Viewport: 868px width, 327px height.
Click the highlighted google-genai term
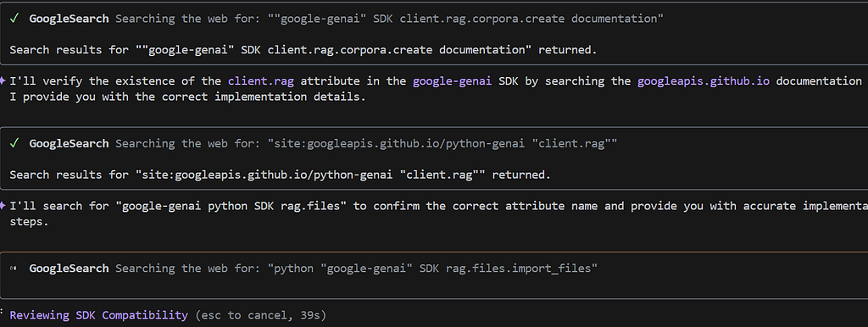point(453,81)
